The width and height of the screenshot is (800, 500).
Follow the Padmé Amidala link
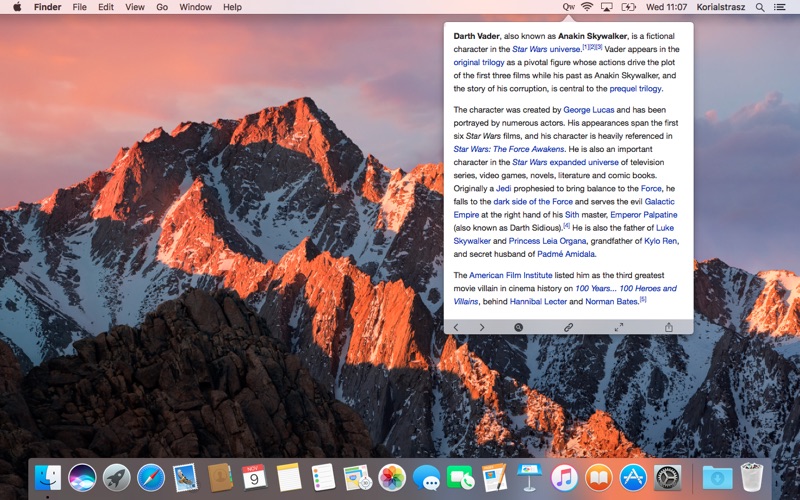click(x=566, y=254)
